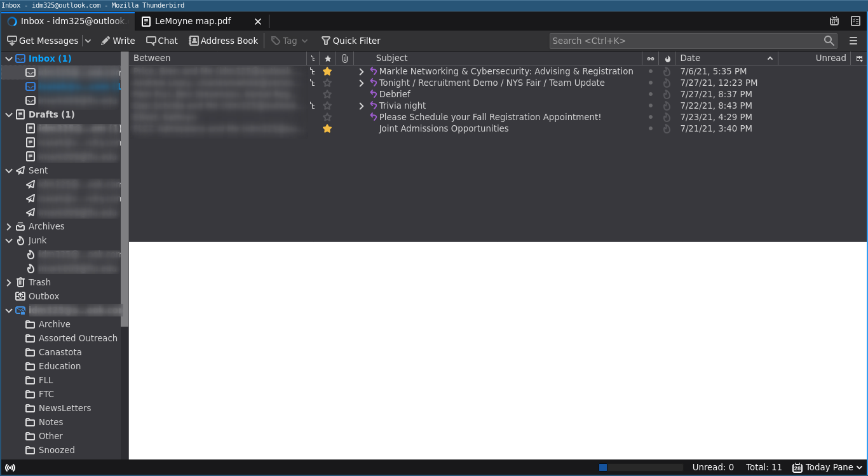Open Chat from toolbar
Viewport: 868px width, 476px height.
pos(162,41)
